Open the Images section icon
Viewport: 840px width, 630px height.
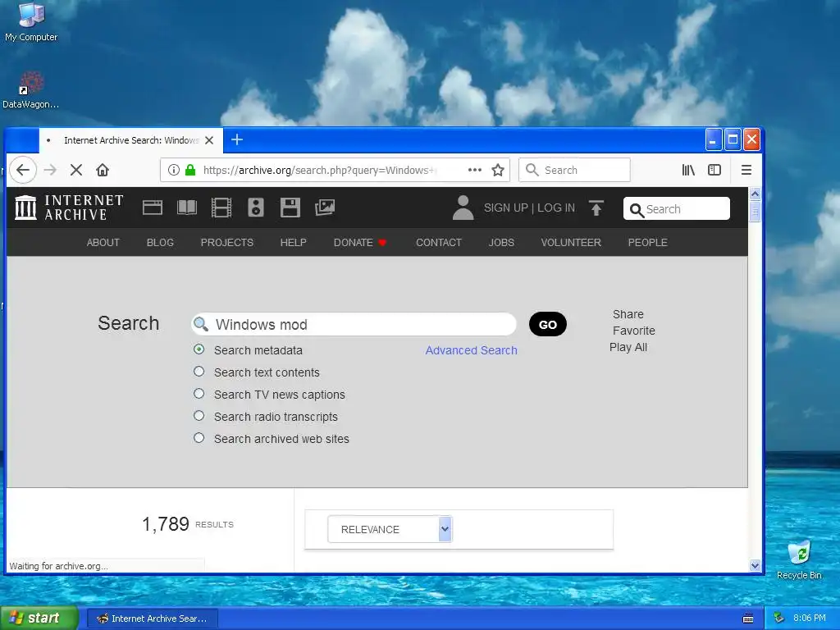(325, 208)
